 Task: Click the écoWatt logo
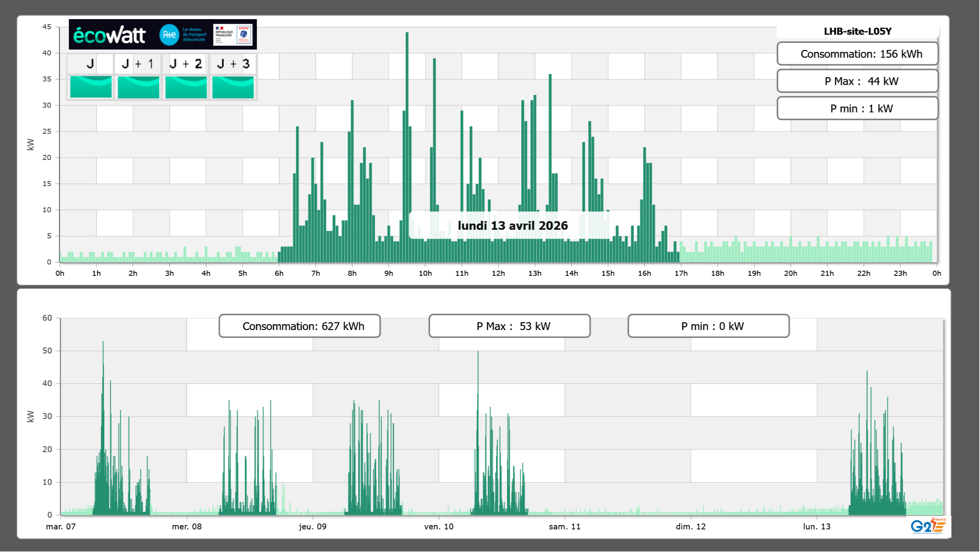pos(110,35)
